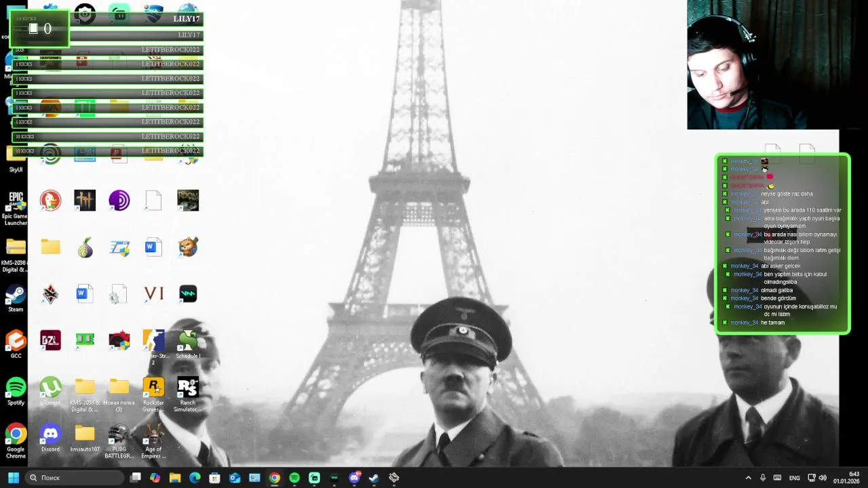This screenshot has height=488, width=868.
Task: Launch Ranch Simulator from the desktop
Action: [188, 394]
